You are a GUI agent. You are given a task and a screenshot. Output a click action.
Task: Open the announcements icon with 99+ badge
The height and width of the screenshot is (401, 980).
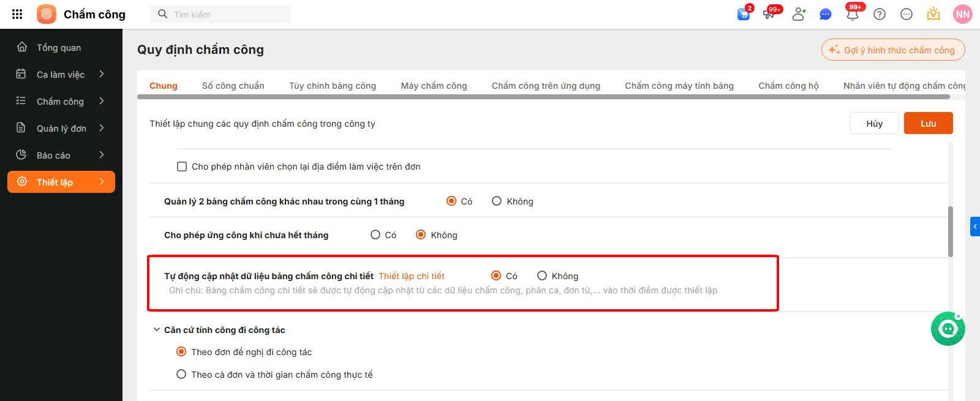click(771, 14)
